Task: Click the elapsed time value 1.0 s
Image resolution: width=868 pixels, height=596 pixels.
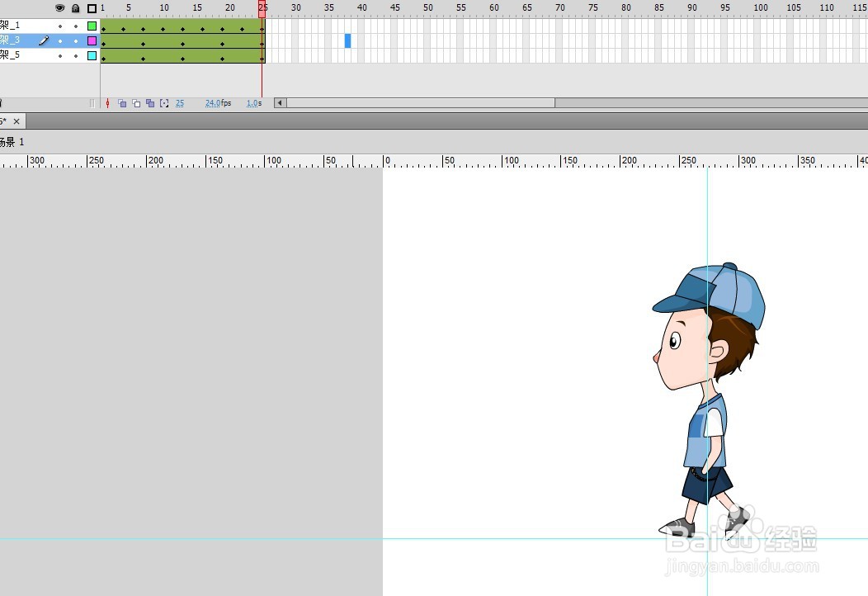Action: 254,103
